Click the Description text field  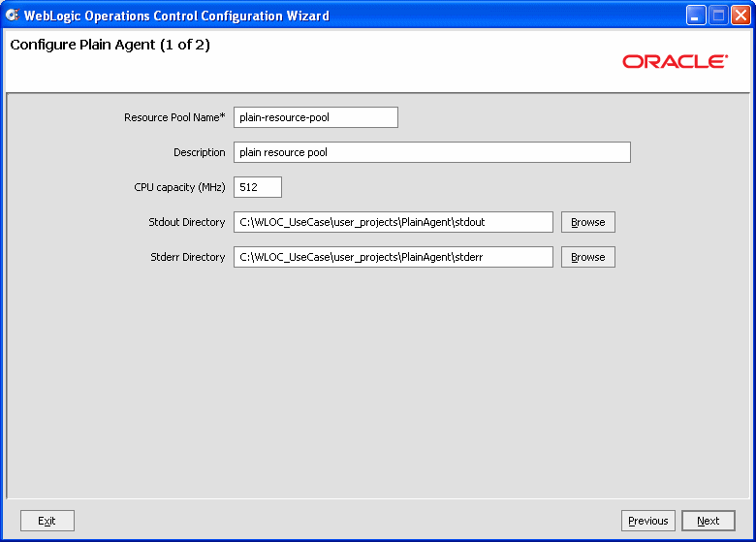432,152
